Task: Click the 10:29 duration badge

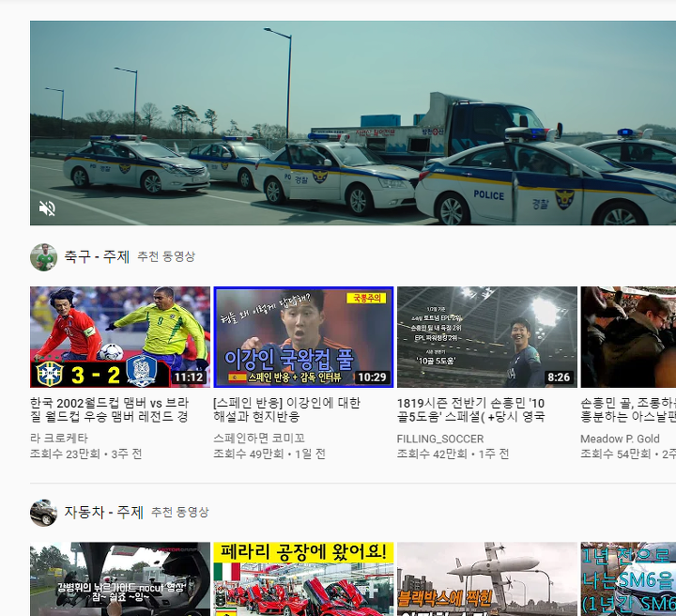Action: point(373,377)
